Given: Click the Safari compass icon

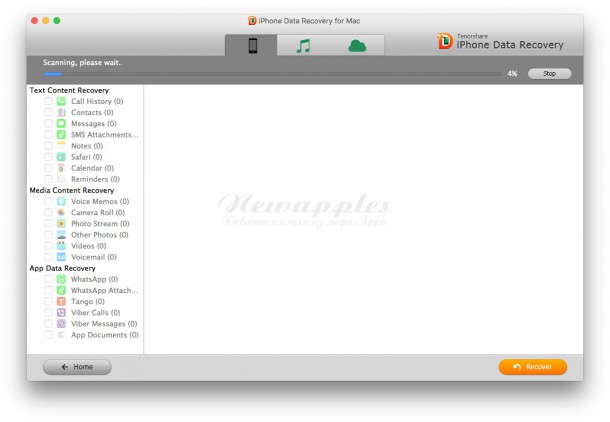Looking at the screenshot, I should (61, 157).
